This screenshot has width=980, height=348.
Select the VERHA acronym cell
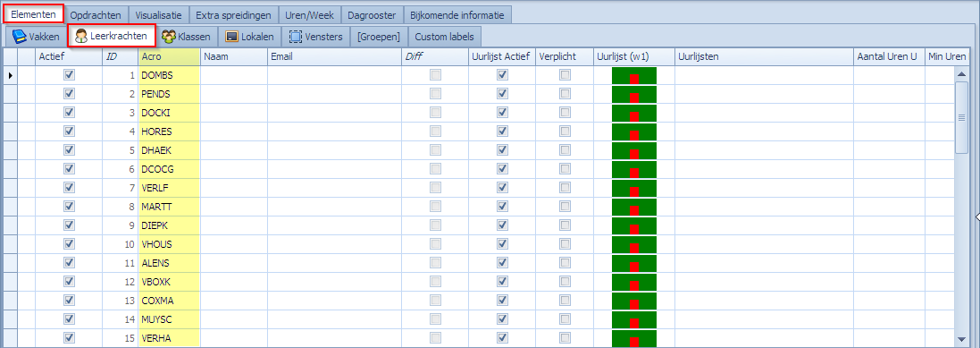[169, 338]
